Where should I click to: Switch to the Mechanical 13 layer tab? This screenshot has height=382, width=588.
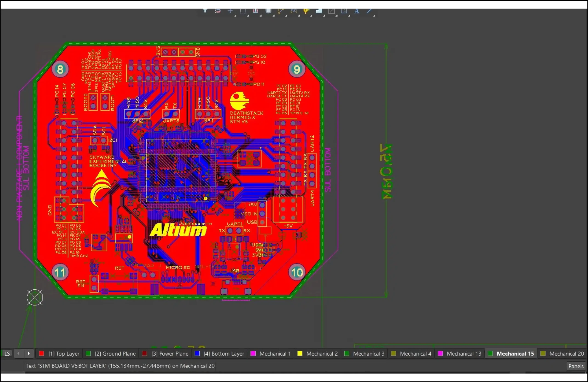(x=460, y=353)
